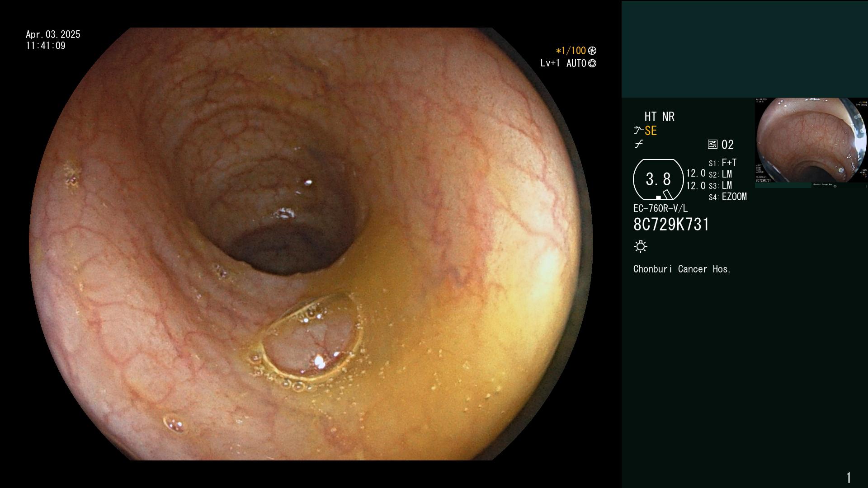
Task: Click the image count icon beside 02
Action: point(712,145)
